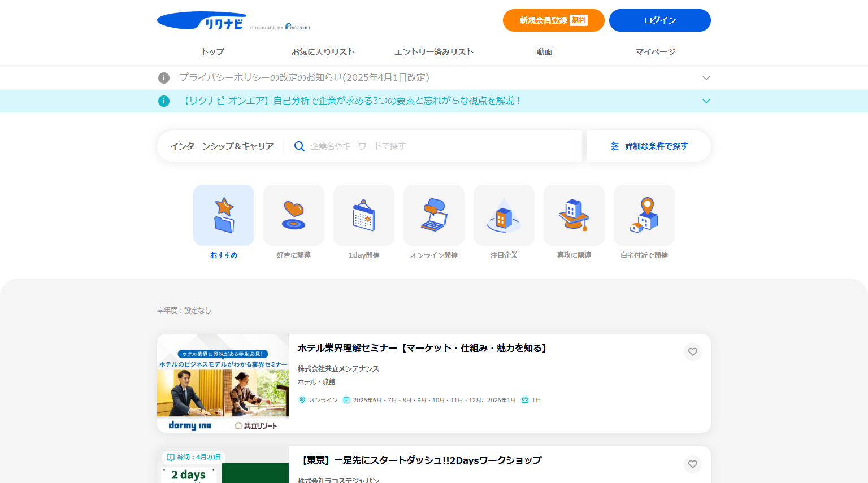Viewport: 868px width, 483px height.
Task: Focus the company name keyword search field
Action: [x=441, y=146]
